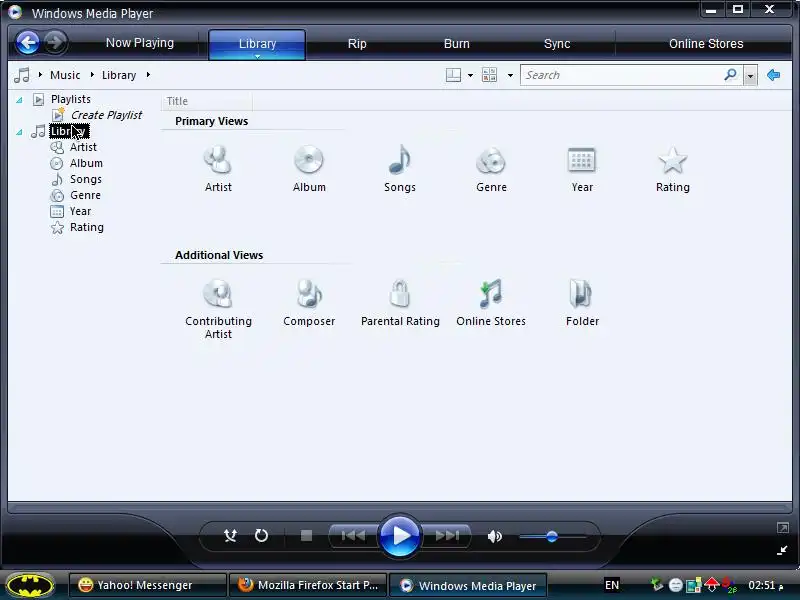Mute the volume speaker button
Viewport: 800px width, 600px height.
click(x=494, y=536)
